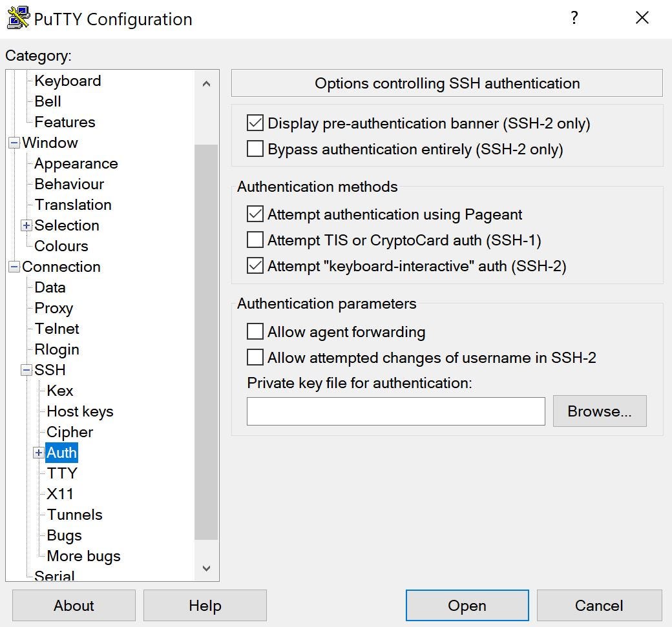Select the Tunnels category

coord(74,515)
